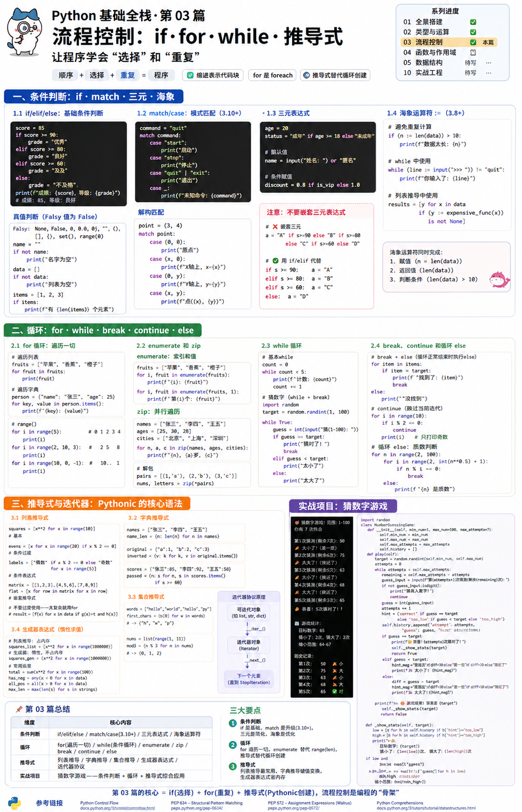Viewport: 522px width, 812px height.
Task: Click the for 是 foreach pill
Action: pyautogui.click(x=272, y=75)
